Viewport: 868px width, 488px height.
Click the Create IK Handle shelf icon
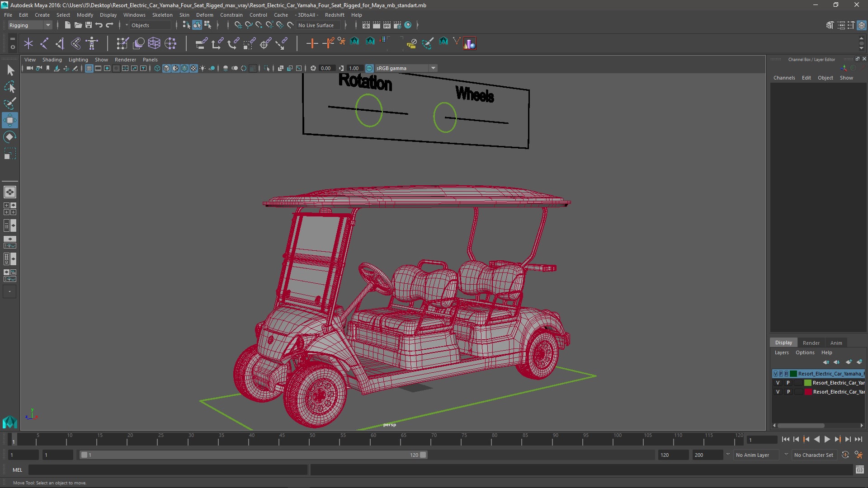tap(60, 43)
